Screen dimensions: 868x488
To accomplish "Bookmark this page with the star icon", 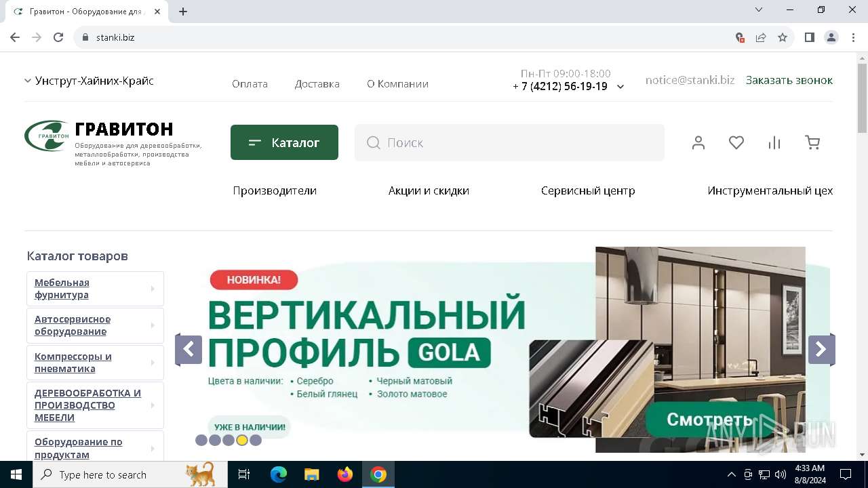I will pyautogui.click(x=783, y=37).
